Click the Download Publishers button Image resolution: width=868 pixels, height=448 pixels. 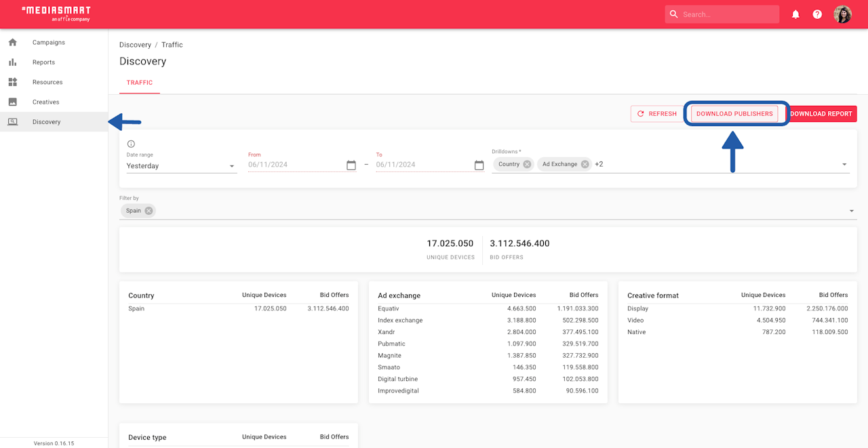click(x=734, y=114)
